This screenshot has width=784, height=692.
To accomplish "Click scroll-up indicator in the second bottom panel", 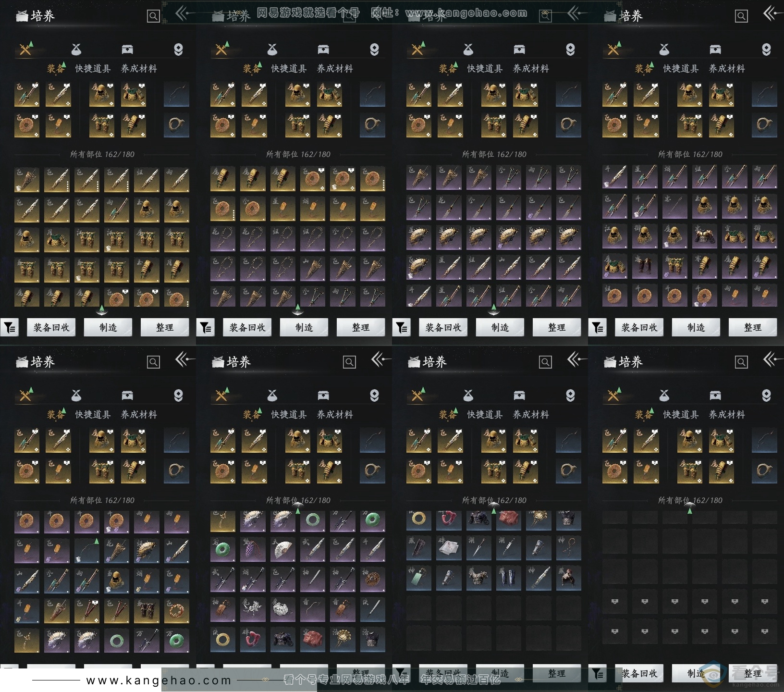I will pos(298,508).
